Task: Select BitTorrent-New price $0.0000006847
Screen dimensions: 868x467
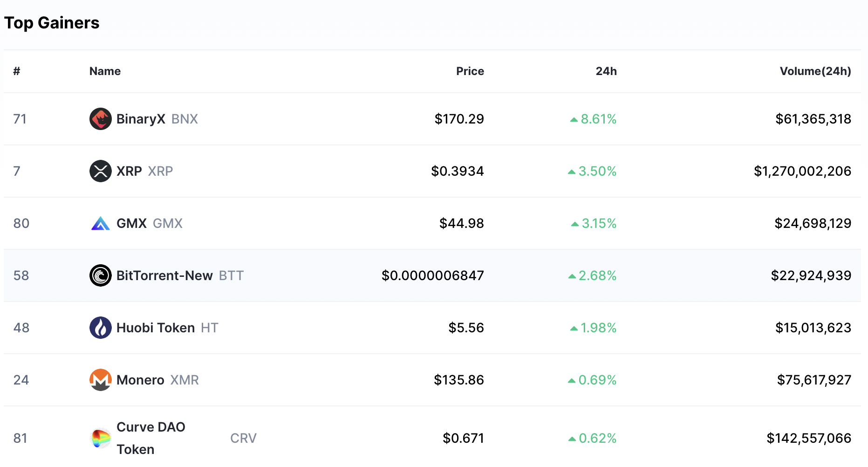Action: (432, 275)
